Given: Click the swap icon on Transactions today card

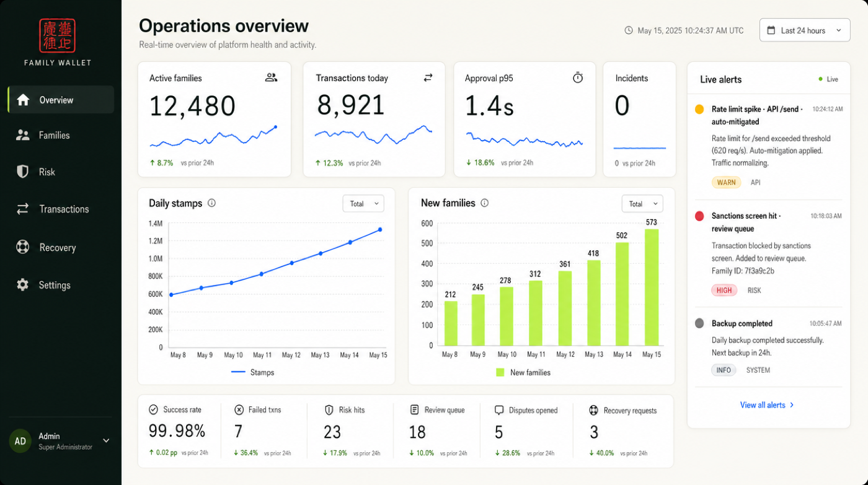Looking at the screenshot, I should coord(428,78).
